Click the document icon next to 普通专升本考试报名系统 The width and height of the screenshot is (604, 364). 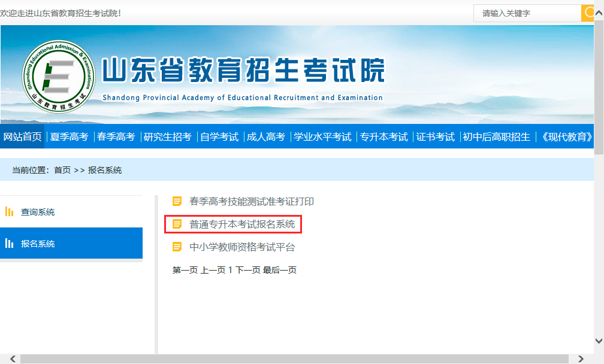(x=177, y=224)
